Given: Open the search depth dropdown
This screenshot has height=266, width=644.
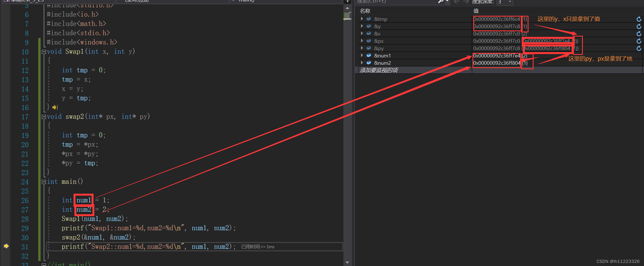Looking at the screenshot, I should tap(510, 2).
